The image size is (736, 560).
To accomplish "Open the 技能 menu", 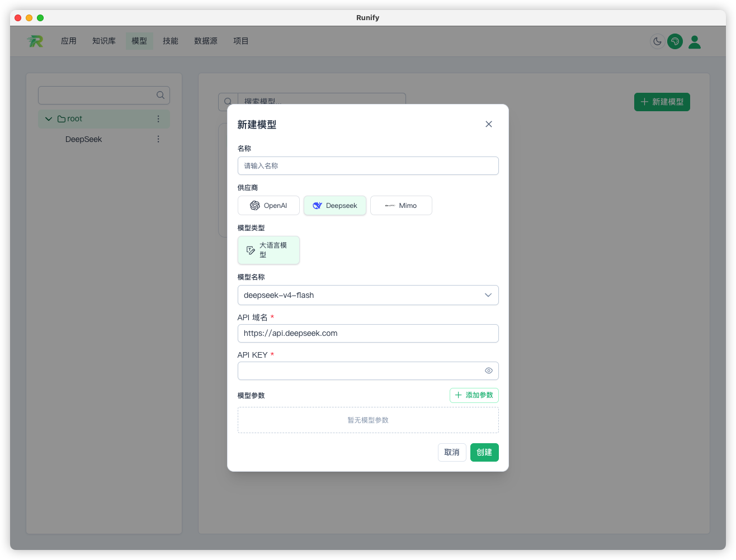I will (x=171, y=41).
